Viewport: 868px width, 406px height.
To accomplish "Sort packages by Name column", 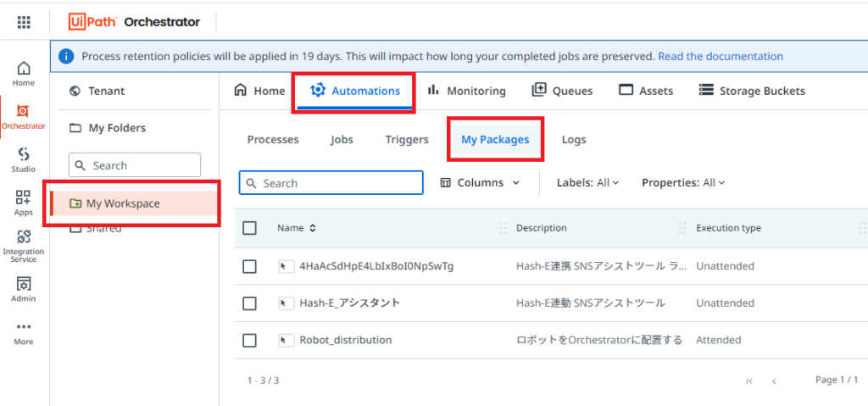I will pos(297,228).
